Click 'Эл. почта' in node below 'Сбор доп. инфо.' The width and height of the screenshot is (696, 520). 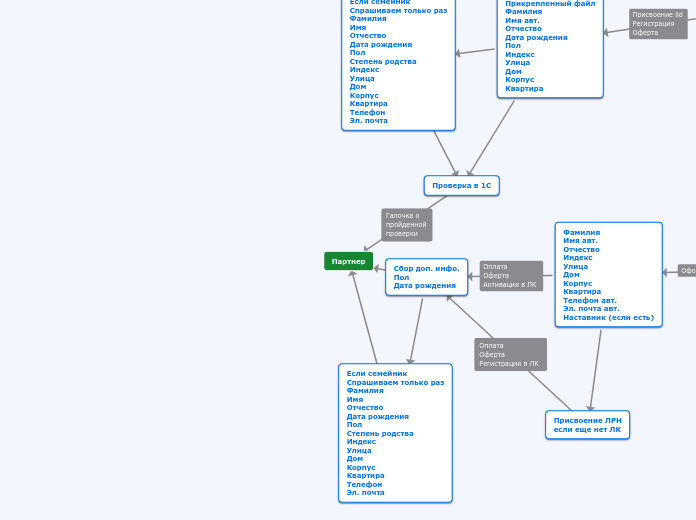tap(365, 492)
